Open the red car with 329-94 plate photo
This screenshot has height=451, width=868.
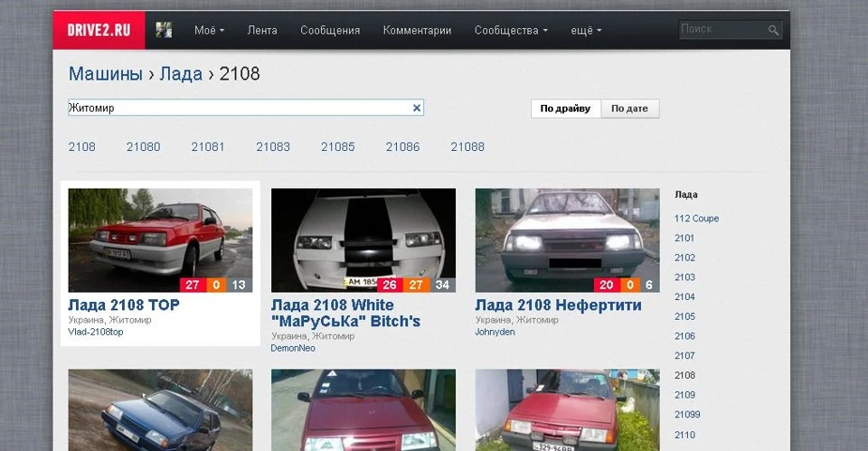[x=568, y=410]
